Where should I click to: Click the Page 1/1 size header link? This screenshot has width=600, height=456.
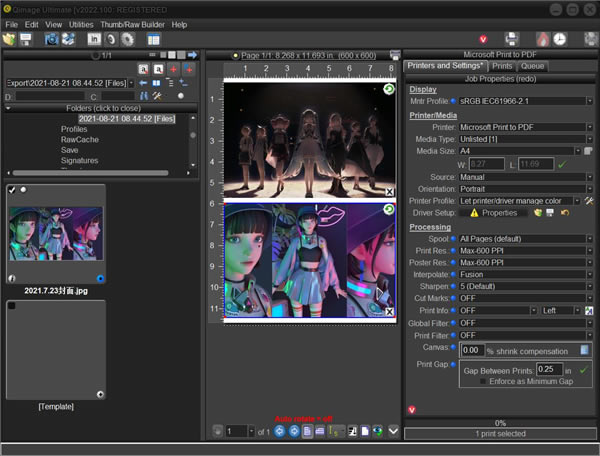pos(308,55)
